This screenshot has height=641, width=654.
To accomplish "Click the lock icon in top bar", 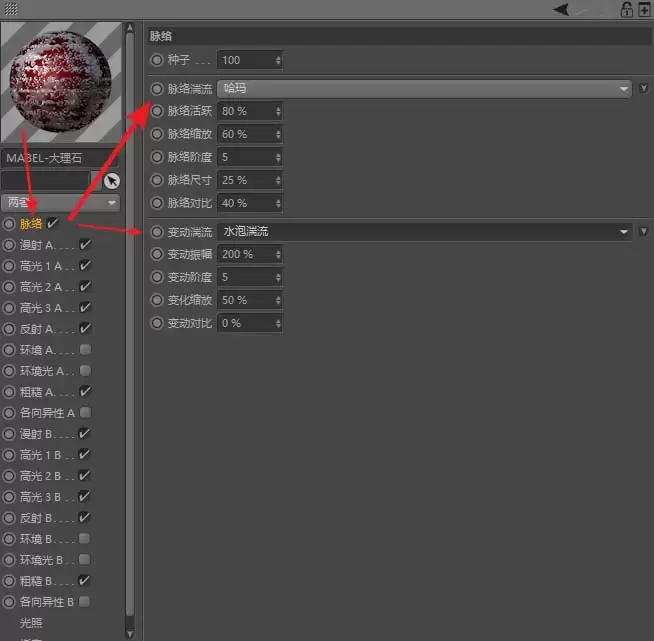I will click(627, 9).
